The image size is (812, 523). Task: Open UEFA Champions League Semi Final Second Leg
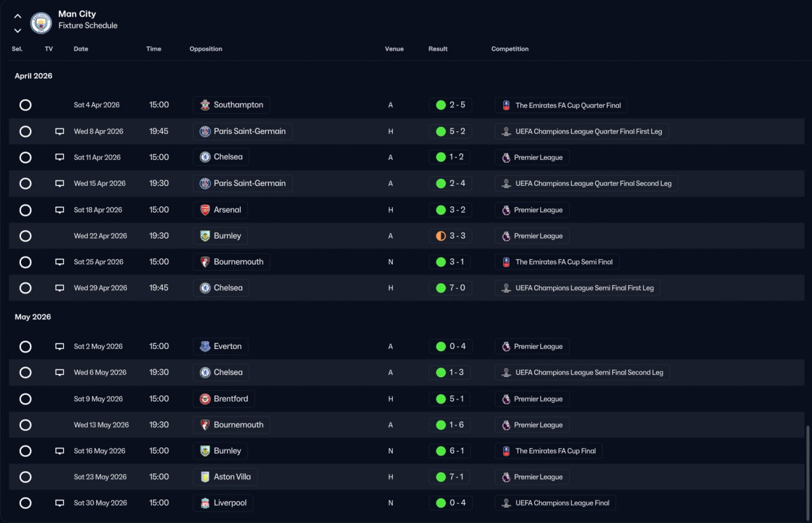[x=582, y=373]
